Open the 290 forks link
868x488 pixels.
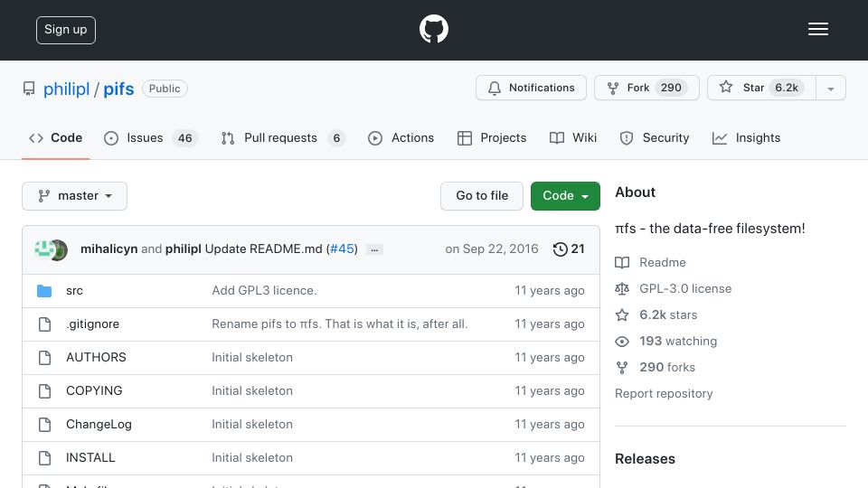[667, 368]
